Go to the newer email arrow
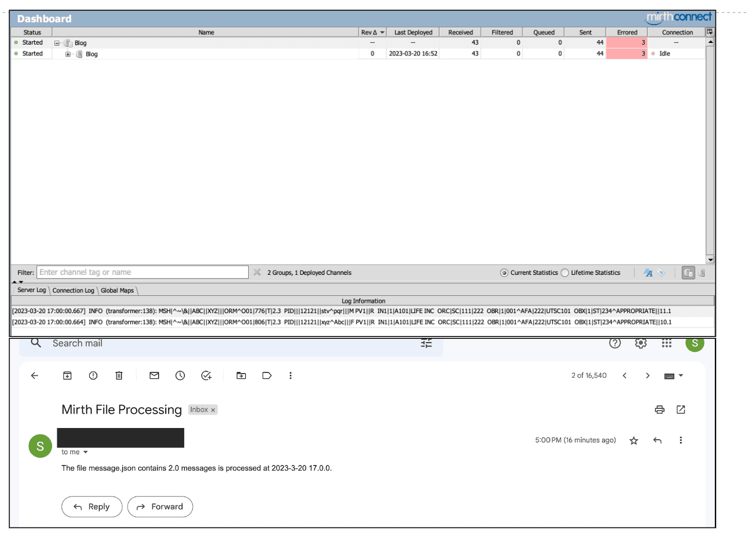The image size is (748, 560). (624, 375)
